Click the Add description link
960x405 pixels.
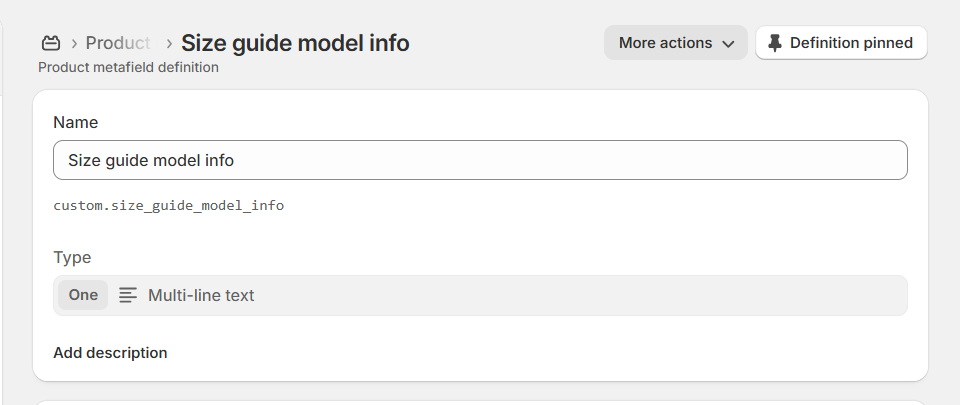click(110, 353)
